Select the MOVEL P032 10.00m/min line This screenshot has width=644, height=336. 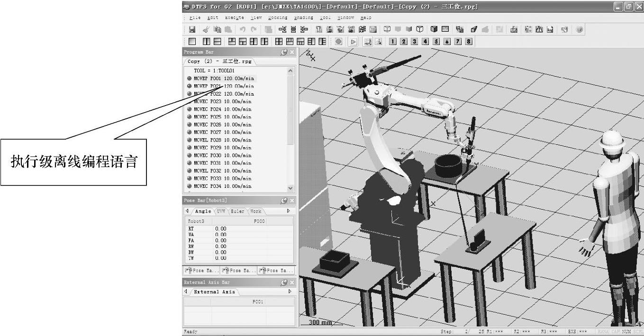(222, 171)
